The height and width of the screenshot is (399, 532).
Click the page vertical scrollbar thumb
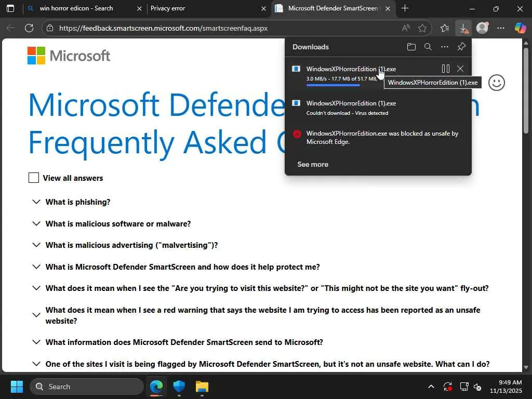[x=526, y=90]
